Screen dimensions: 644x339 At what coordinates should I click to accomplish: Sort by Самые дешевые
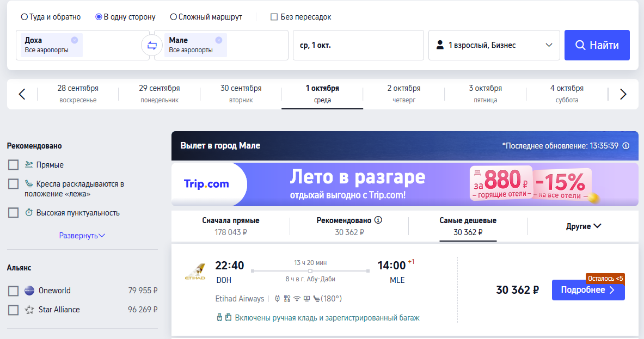click(x=468, y=226)
